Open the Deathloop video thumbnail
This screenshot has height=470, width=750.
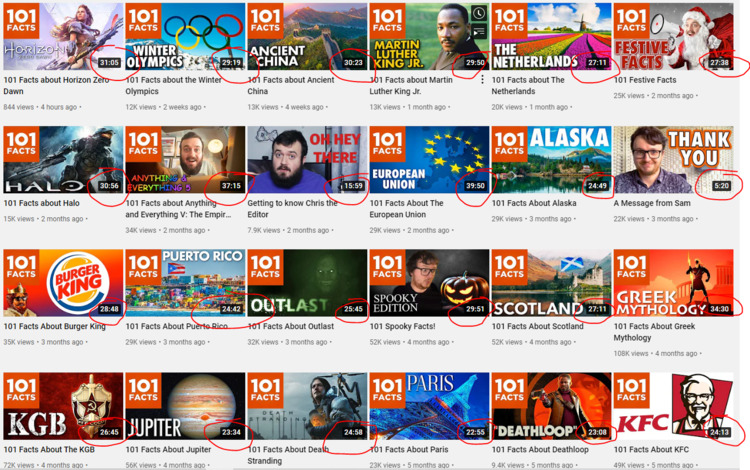point(551,406)
